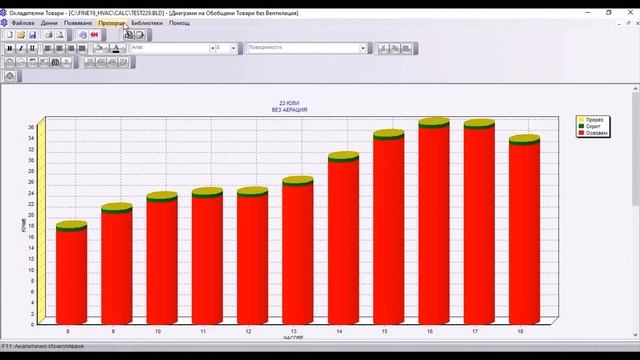Screen dimensions: 640x360
Task: Click the second greyed icon in the second group
Action: click(x=101, y=62)
